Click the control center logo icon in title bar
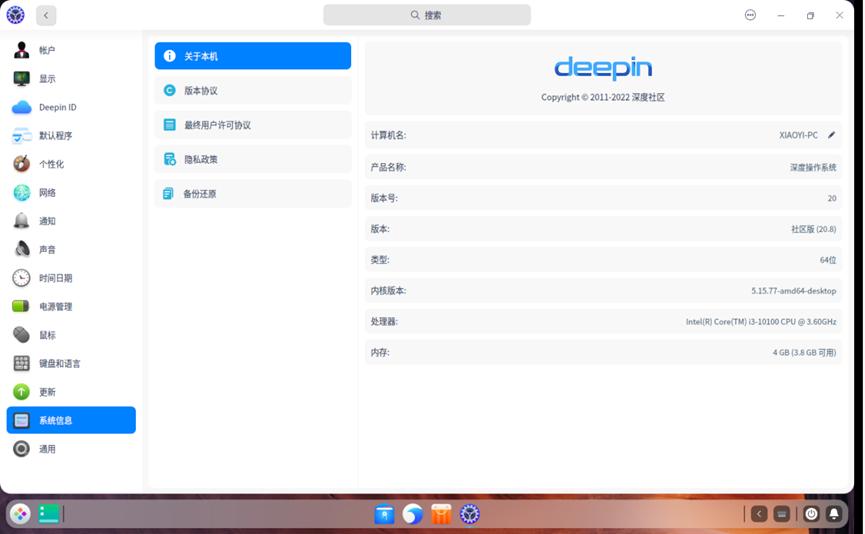 [15, 15]
